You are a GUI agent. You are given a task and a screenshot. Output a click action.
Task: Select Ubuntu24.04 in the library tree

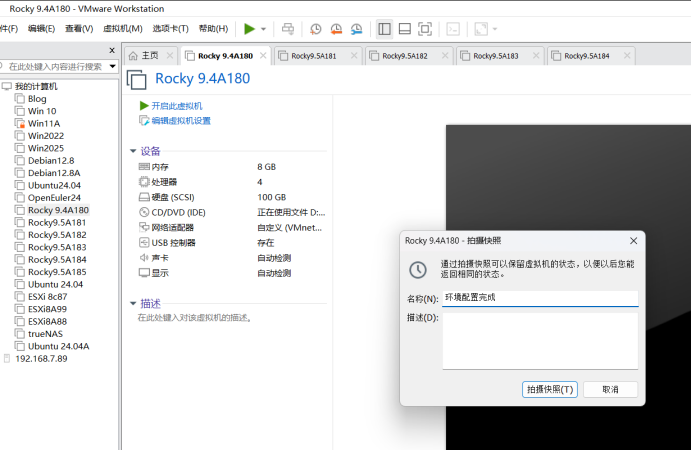coord(54,185)
